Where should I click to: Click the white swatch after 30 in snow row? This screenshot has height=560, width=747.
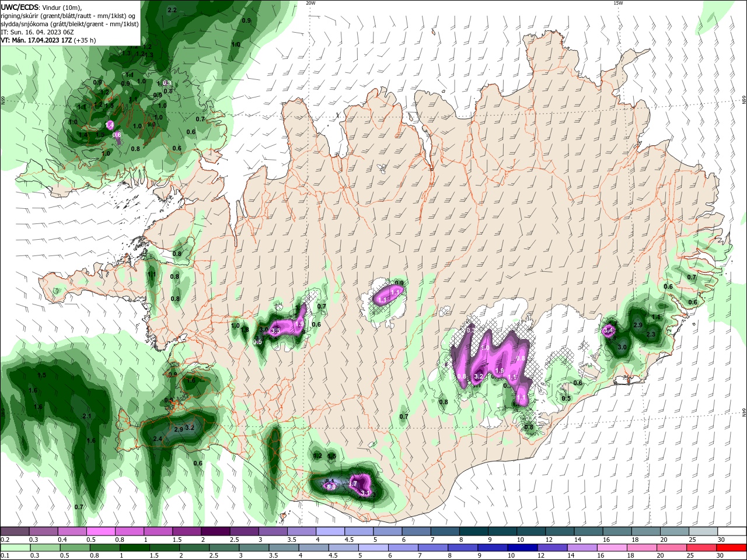(x=733, y=531)
